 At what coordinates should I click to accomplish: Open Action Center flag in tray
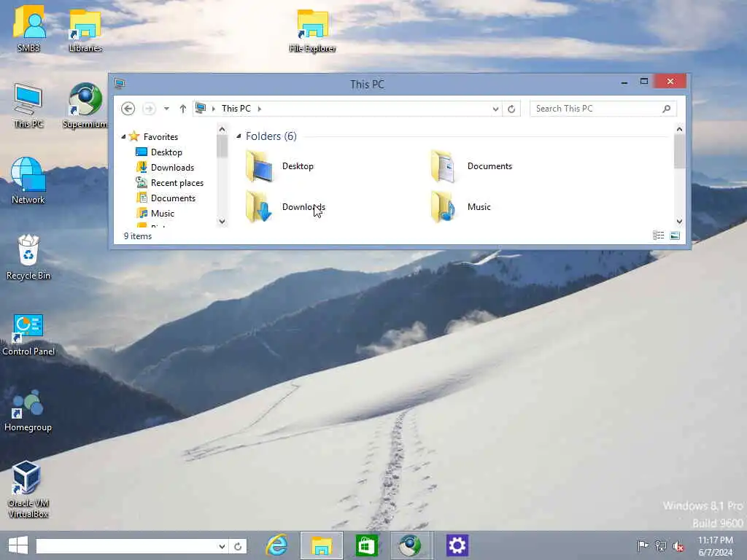(642, 545)
